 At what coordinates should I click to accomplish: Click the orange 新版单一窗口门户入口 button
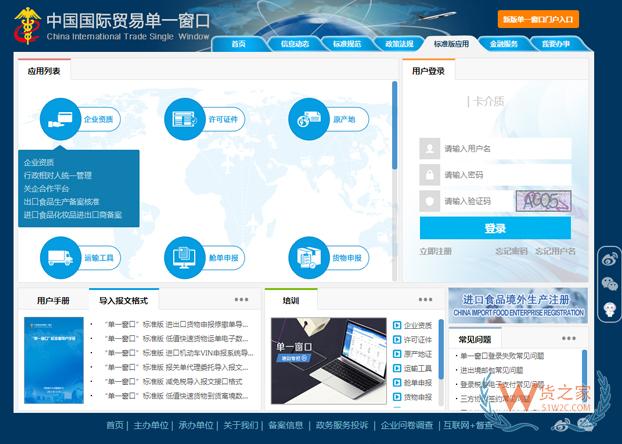(538, 19)
